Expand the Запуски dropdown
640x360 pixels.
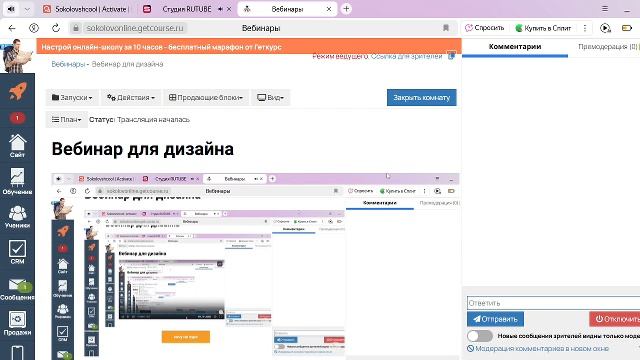[x=72, y=98]
